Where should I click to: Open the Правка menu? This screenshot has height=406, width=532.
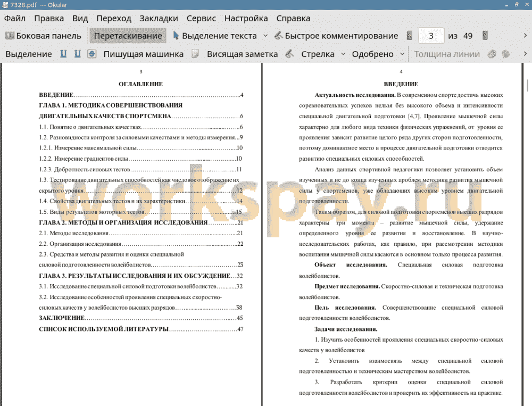pyautogui.click(x=49, y=18)
